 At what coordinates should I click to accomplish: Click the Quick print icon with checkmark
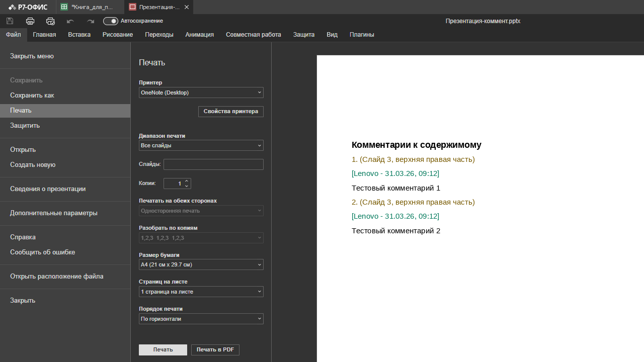coord(50,21)
